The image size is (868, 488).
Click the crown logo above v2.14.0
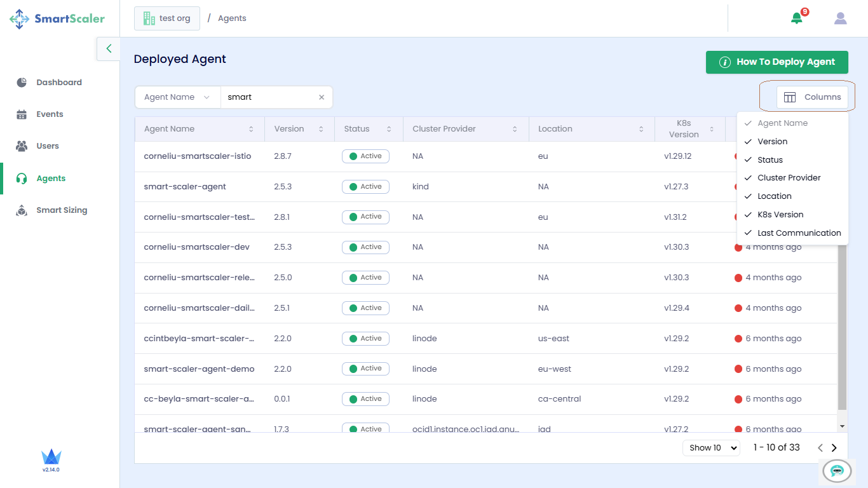point(51,457)
